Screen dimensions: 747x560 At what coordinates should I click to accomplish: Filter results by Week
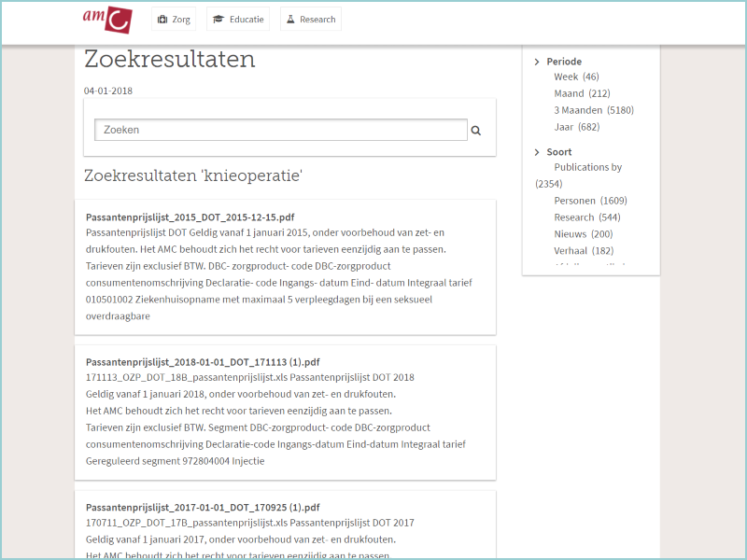[566, 77]
